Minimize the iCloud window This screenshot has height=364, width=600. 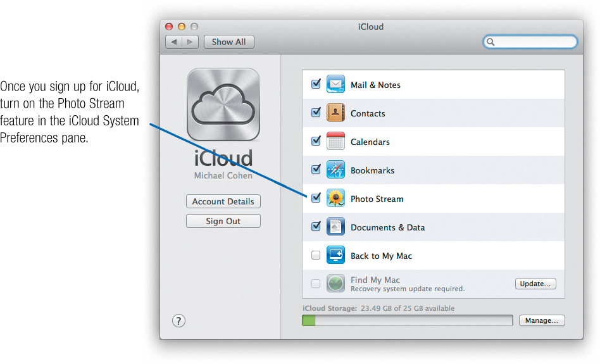coord(182,27)
